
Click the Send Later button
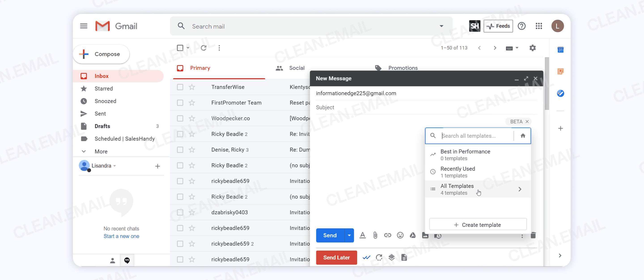coord(336,257)
